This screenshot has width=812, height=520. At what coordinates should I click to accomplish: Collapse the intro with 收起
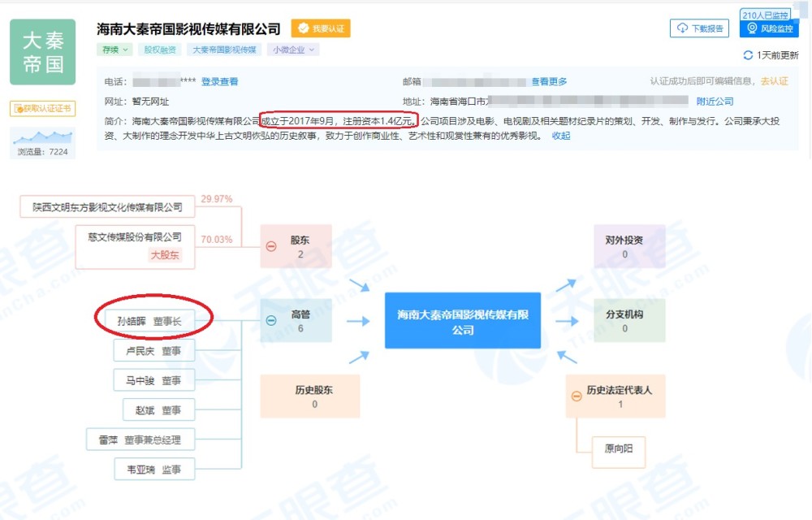(561, 136)
